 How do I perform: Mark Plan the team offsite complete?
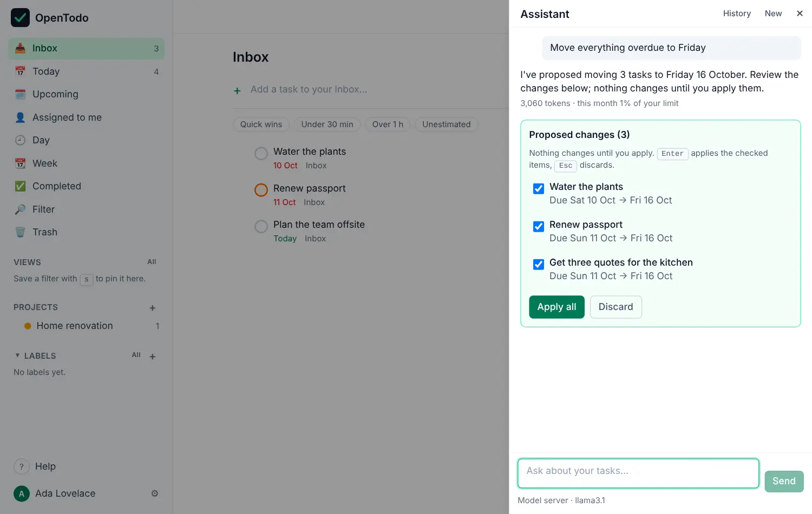pos(261,227)
